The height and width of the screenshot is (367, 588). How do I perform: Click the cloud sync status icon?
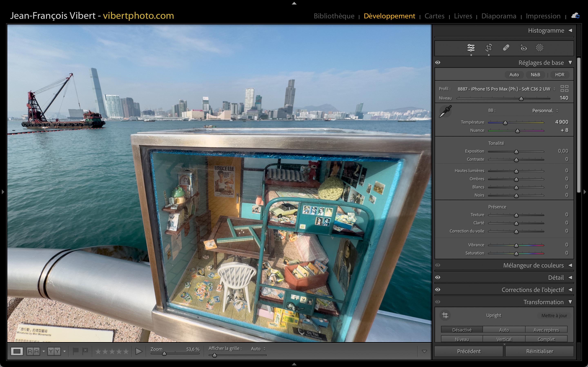tap(575, 16)
